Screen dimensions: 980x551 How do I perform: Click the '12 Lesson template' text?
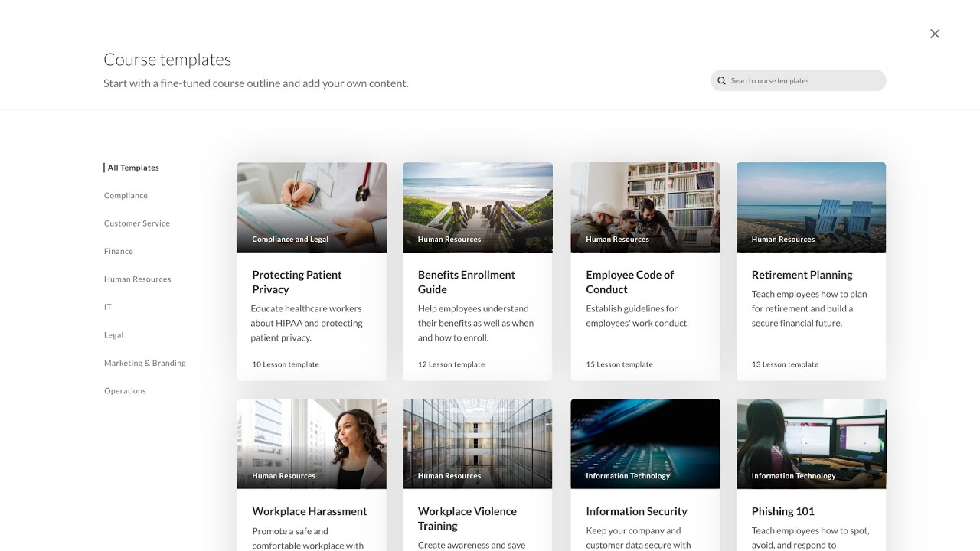point(452,364)
